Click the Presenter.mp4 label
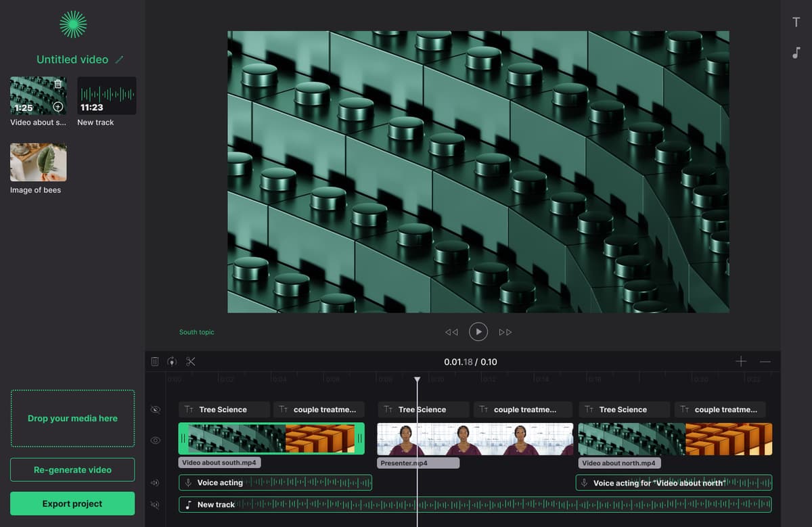Viewport: 812px width, 527px height. tap(418, 463)
